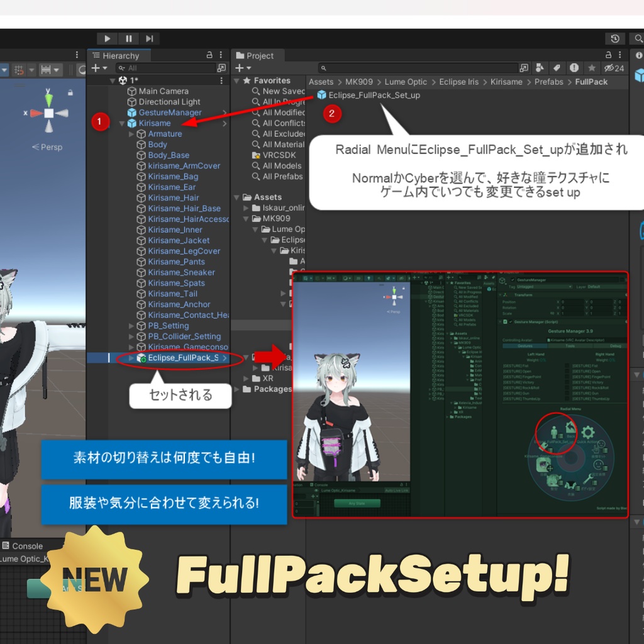Screen dimensions: 644x644
Task: Open Eclipse_FullPack_S prefab contents arrow
Action: click(225, 358)
